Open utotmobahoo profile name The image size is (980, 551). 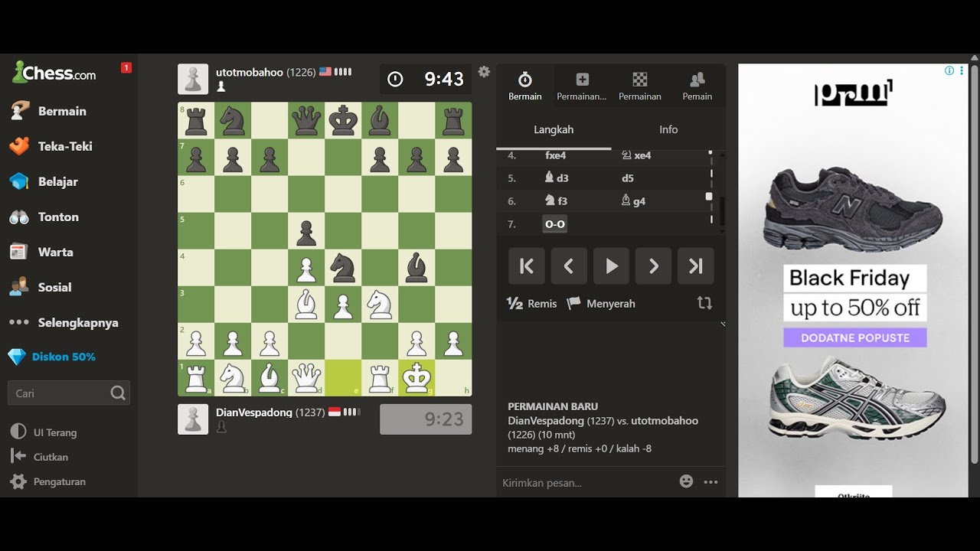click(250, 72)
